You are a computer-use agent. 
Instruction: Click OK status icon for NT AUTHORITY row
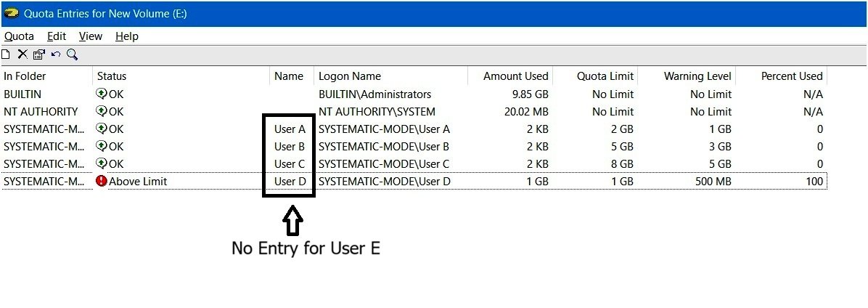click(x=102, y=111)
